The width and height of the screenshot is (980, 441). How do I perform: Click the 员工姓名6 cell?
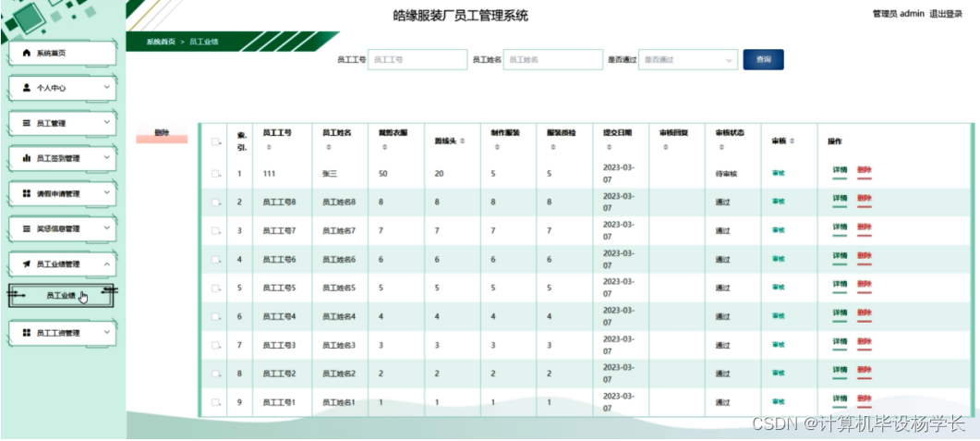coord(339,260)
